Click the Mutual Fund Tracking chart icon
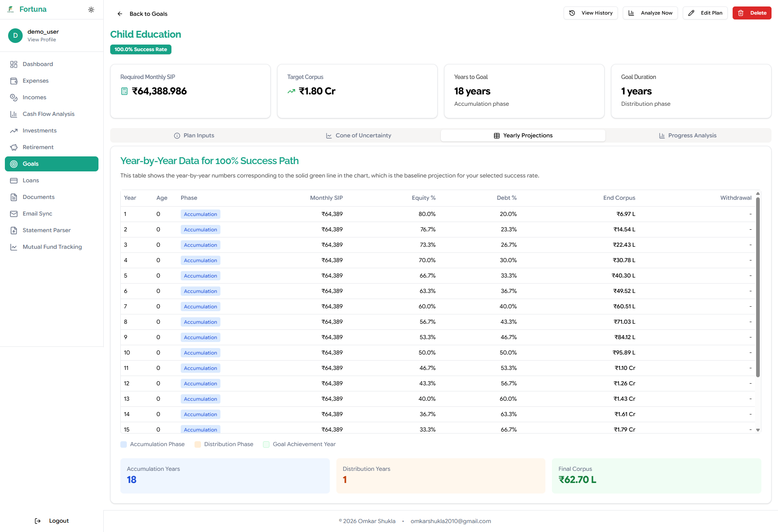778x532 pixels. [x=14, y=247]
